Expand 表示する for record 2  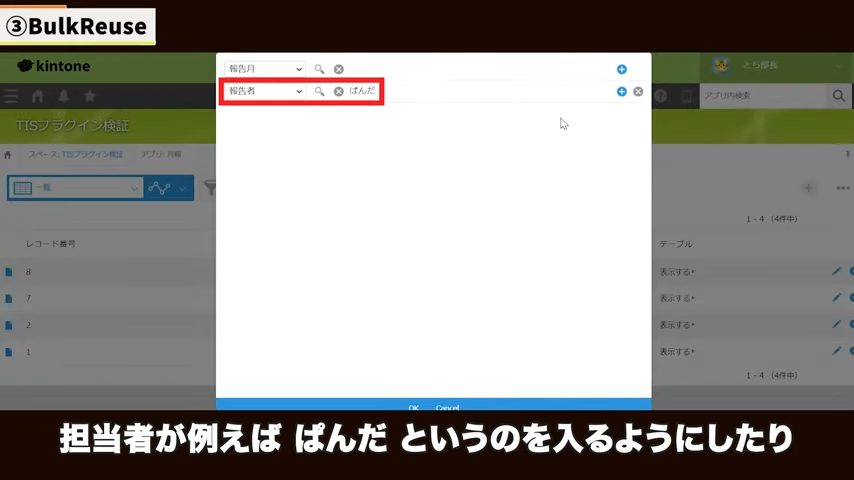[677, 325]
